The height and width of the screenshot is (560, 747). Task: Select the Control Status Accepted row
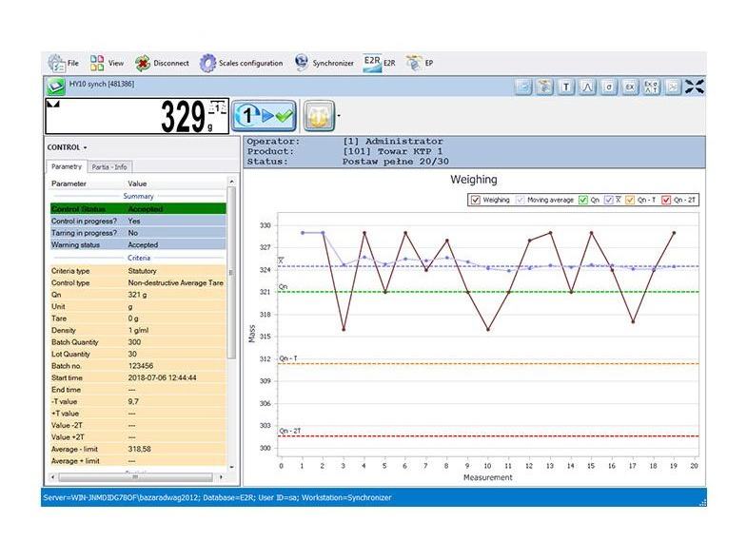[138, 208]
